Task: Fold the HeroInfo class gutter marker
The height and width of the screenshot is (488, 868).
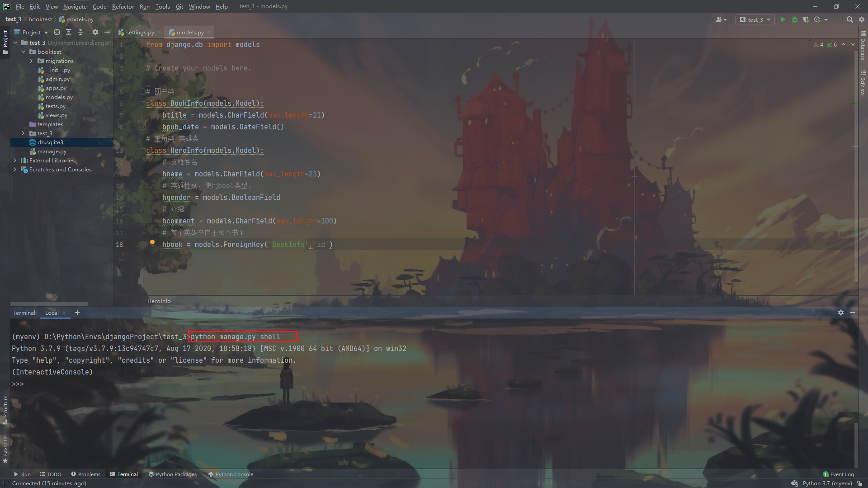Action: (x=142, y=151)
